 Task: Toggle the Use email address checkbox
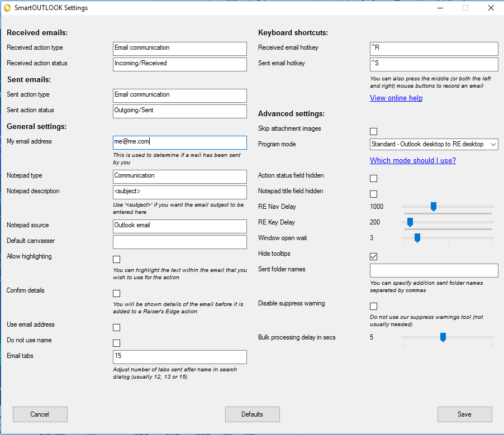(x=116, y=327)
